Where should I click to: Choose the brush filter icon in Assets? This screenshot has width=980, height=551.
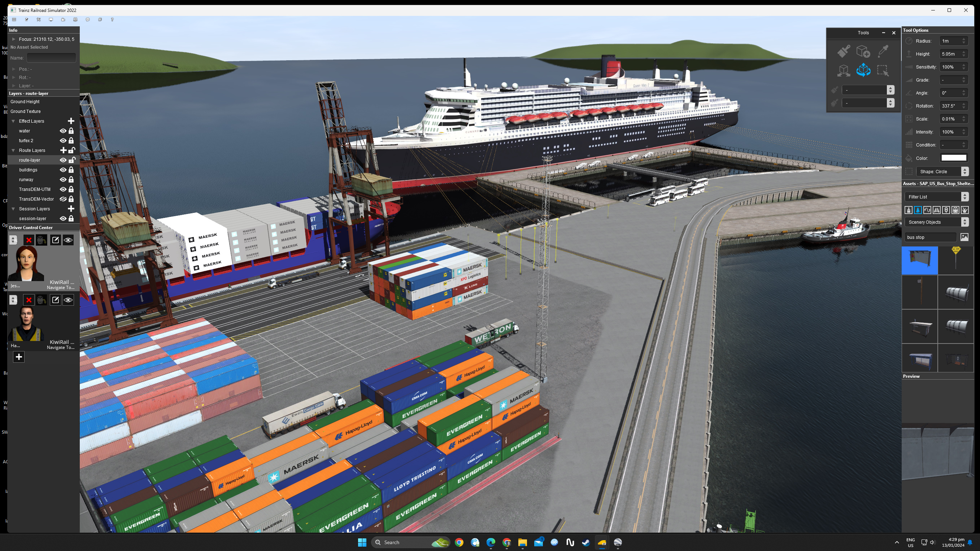pos(909,210)
